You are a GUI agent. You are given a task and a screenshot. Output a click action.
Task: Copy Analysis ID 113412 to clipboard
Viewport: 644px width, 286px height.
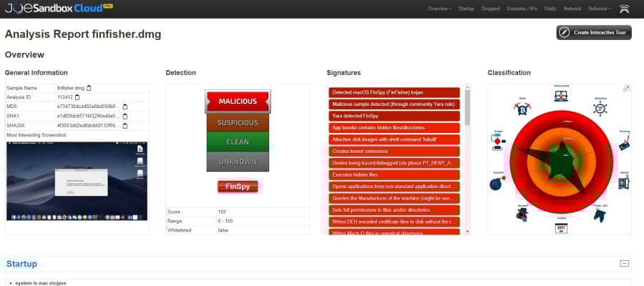pos(77,97)
